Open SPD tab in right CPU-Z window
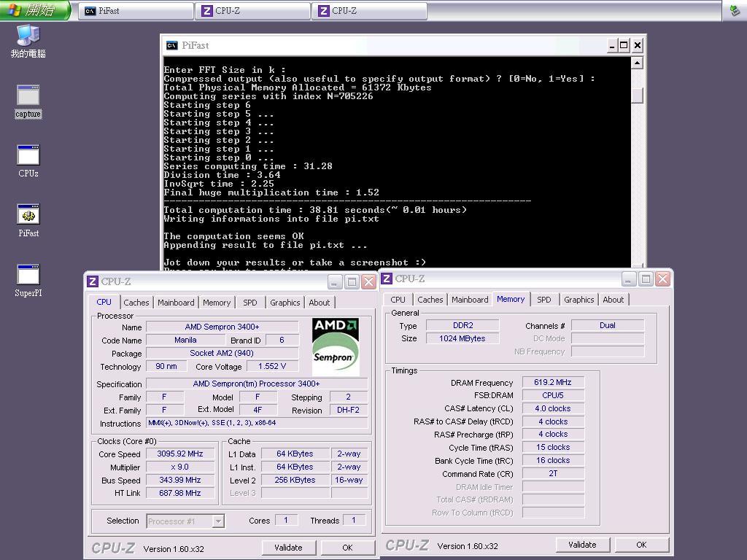747x560 pixels. tap(544, 300)
